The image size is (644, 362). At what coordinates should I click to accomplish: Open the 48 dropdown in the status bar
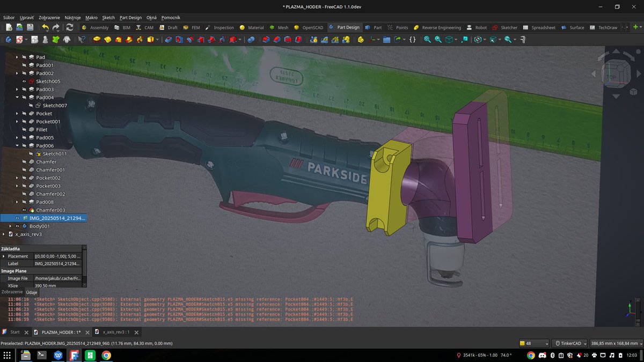coord(535,343)
